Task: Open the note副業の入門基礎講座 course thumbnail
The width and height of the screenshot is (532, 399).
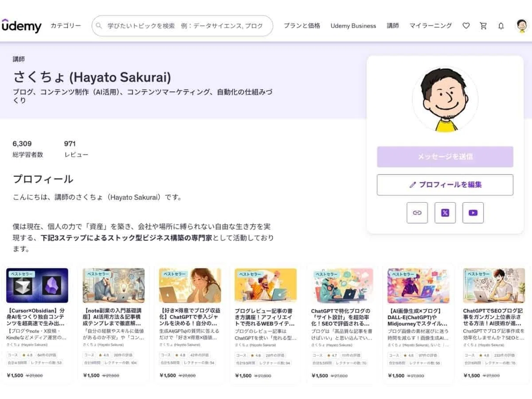Action: 113,286
